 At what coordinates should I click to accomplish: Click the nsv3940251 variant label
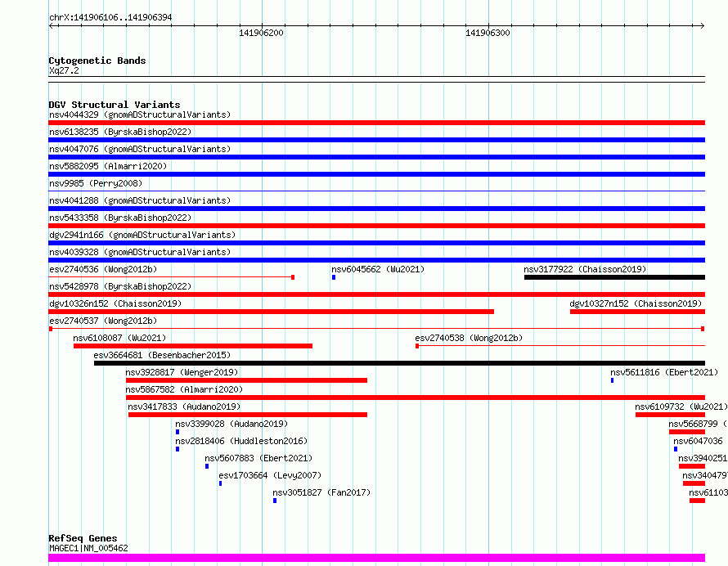[703, 458]
